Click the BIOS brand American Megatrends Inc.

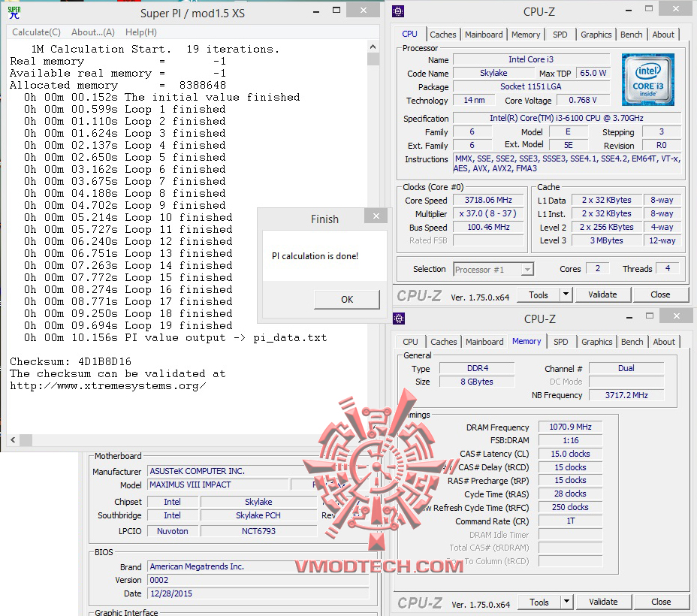pyautogui.click(x=258, y=566)
